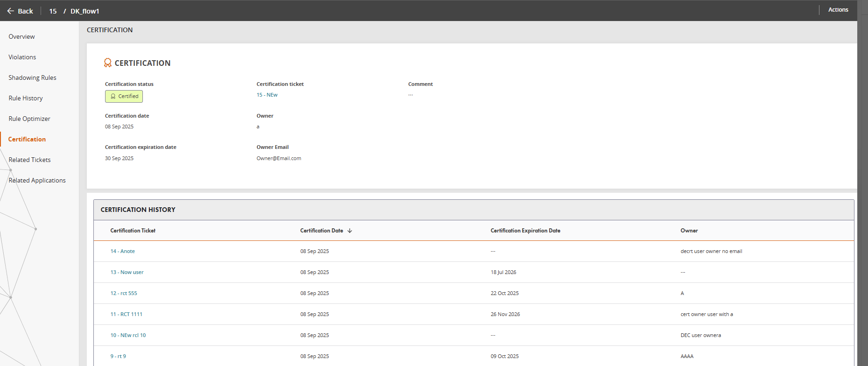
Task: Open ticket 14 - Anote
Action: (122, 251)
